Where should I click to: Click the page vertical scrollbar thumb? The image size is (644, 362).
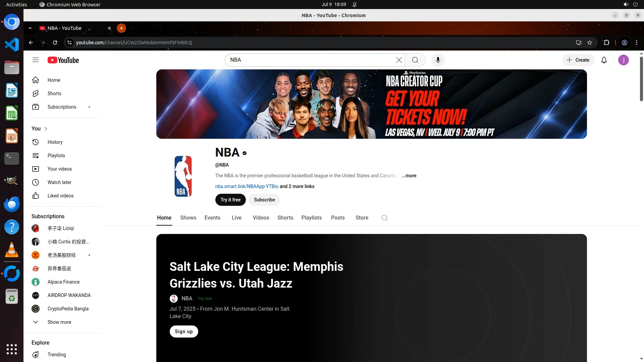click(x=641, y=79)
